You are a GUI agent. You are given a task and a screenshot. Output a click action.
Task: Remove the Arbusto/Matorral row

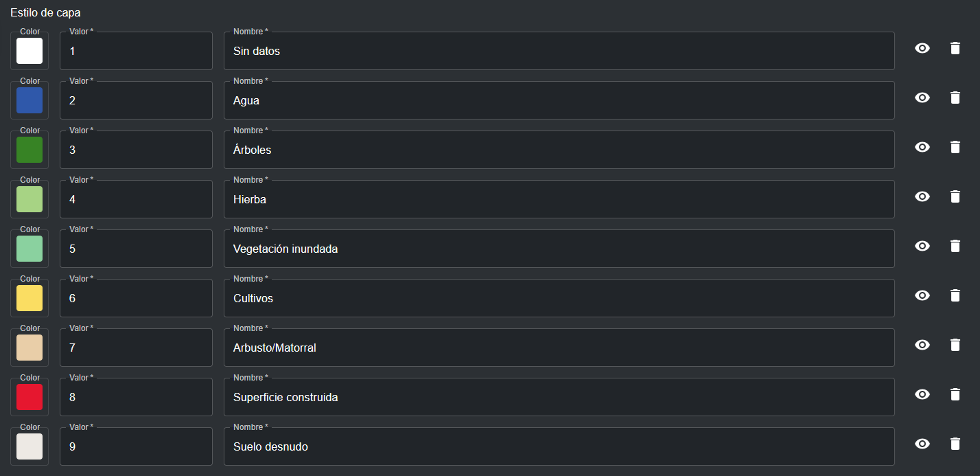coord(955,345)
